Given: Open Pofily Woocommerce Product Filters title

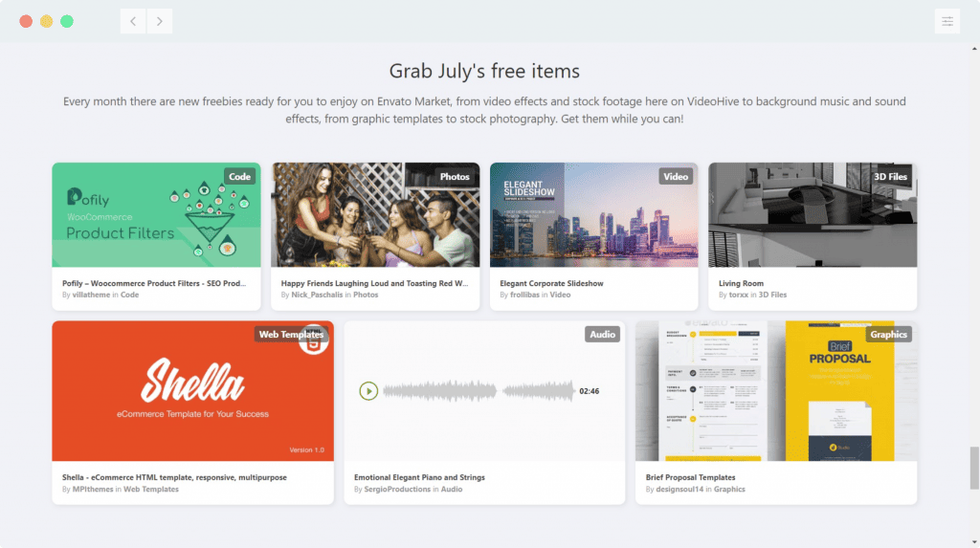Looking at the screenshot, I should point(154,283).
